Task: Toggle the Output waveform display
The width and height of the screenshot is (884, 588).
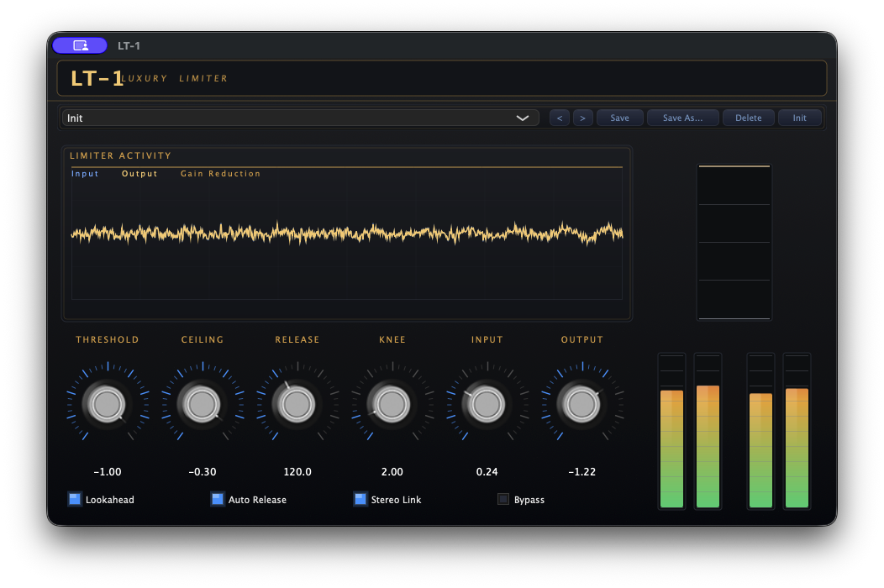Action: point(139,174)
